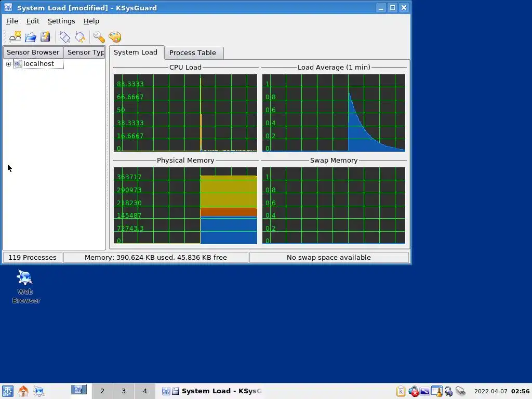The width and height of the screenshot is (532, 399).
Task: Open the Home folder icon in taskbar
Action: pos(23,391)
